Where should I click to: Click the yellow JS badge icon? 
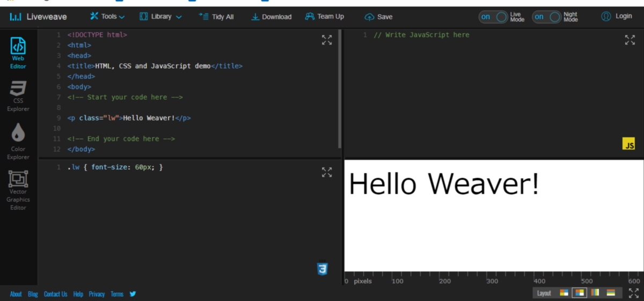click(x=628, y=144)
